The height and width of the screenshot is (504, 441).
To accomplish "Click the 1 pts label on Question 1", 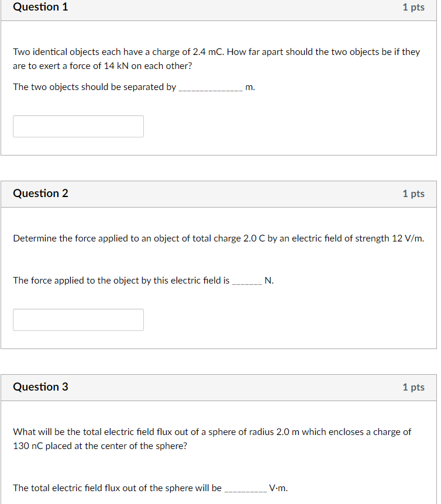I will [x=414, y=7].
